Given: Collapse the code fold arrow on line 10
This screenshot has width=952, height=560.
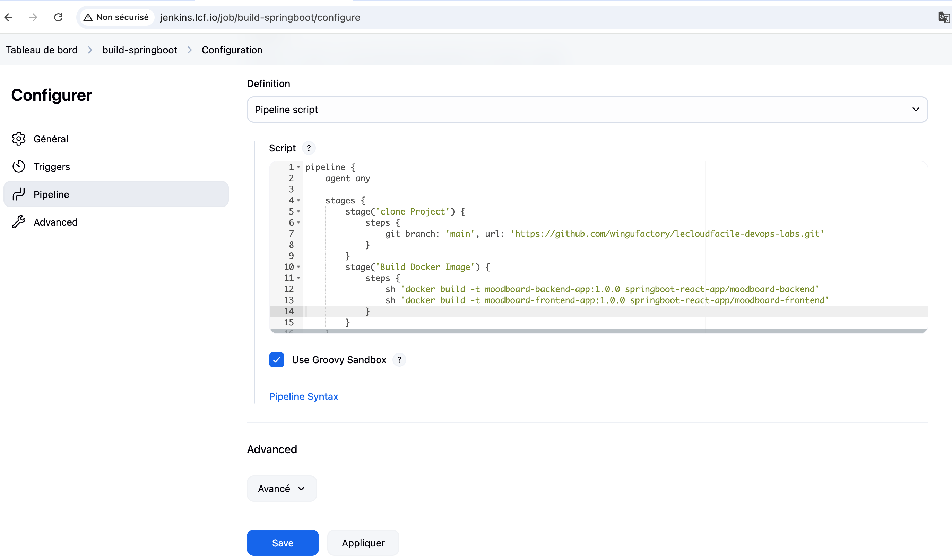Looking at the screenshot, I should tap(298, 267).
